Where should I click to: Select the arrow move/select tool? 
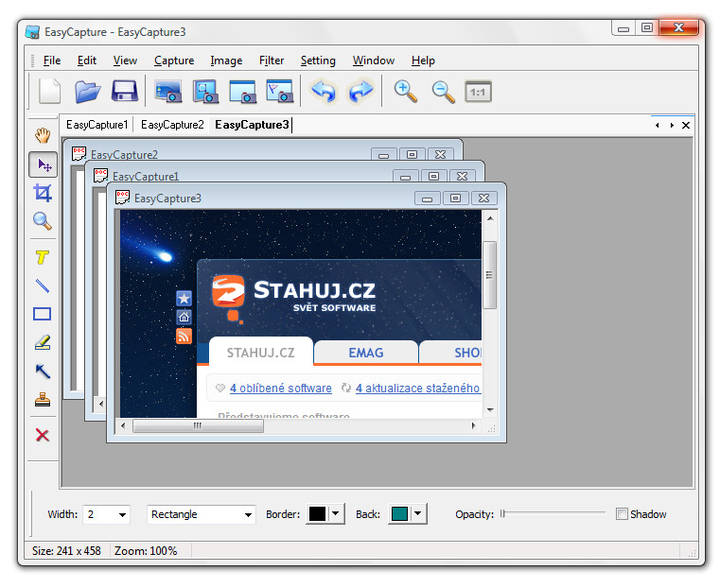(44, 164)
